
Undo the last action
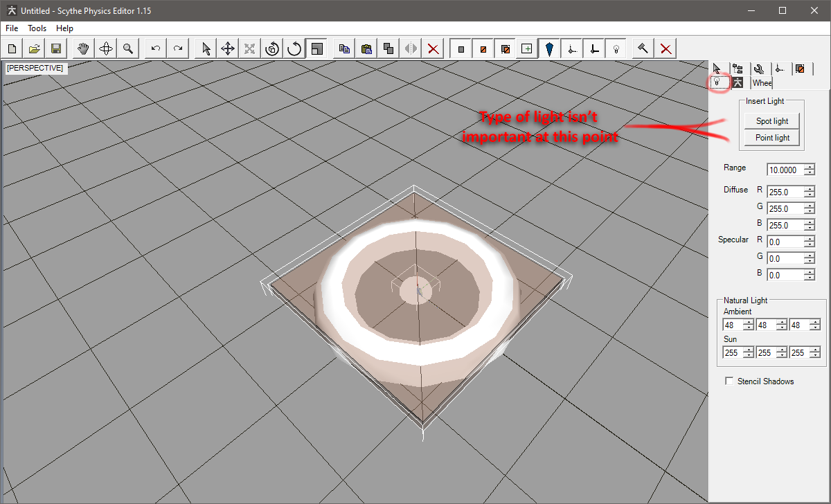[156, 48]
